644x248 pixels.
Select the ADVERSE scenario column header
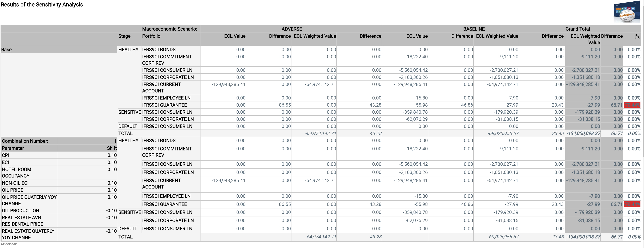(291, 29)
